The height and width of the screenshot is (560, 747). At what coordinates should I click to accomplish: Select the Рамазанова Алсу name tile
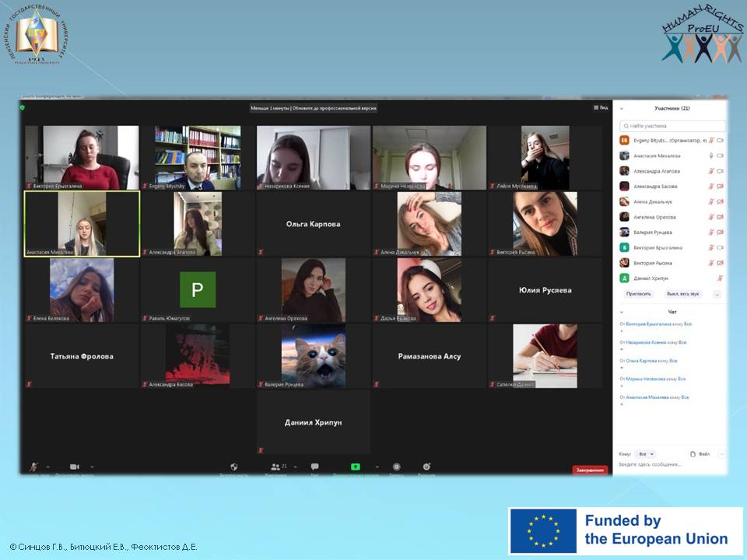coord(430,355)
